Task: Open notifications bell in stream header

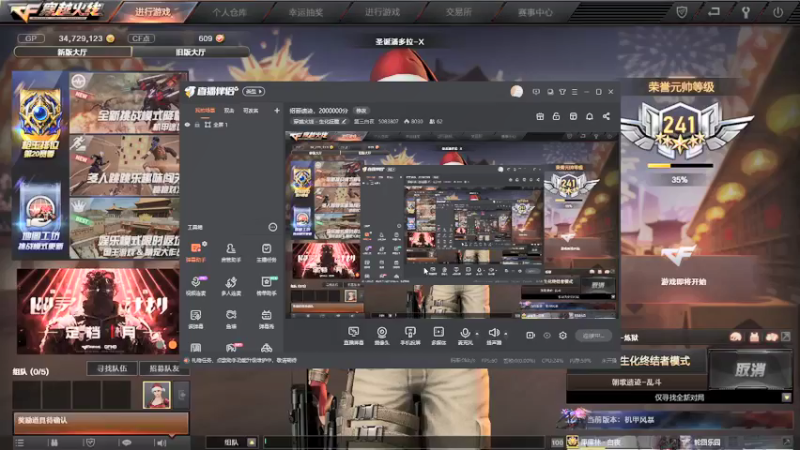Action: (589, 116)
